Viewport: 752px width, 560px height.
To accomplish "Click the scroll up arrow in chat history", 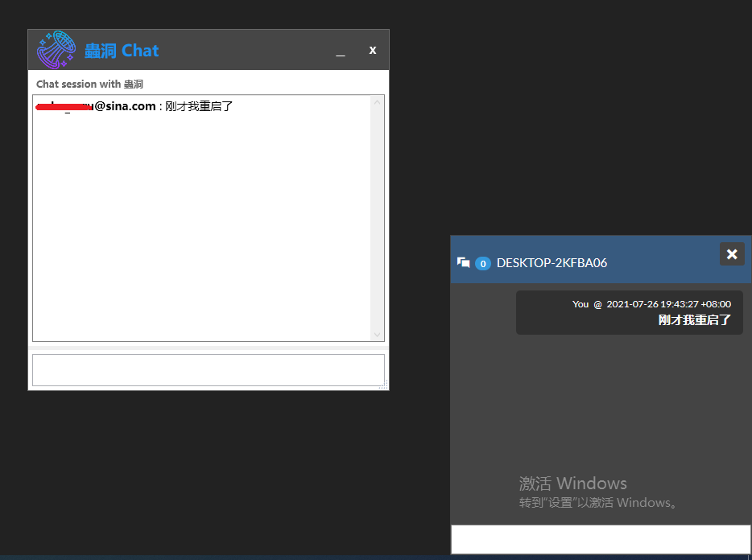I will pyautogui.click(x=377, y=102).
